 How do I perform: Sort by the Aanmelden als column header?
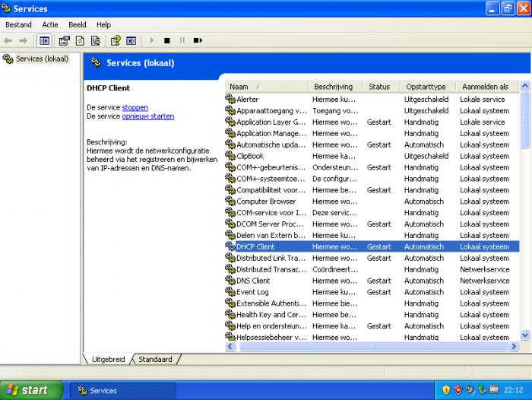click(x=487, y=87)
